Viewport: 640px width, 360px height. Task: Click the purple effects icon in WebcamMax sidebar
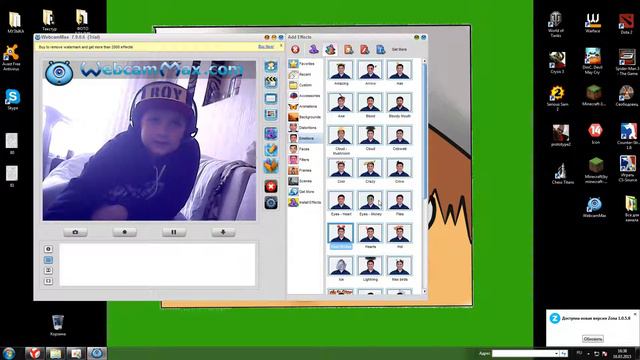pos(271,133)
